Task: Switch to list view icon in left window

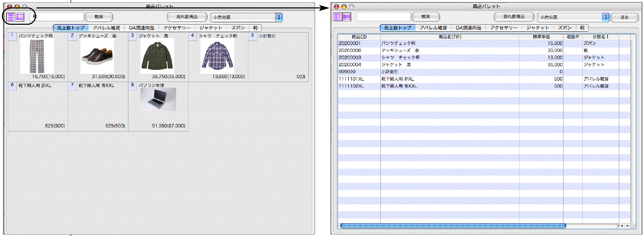Action: [x=20, y=17]
